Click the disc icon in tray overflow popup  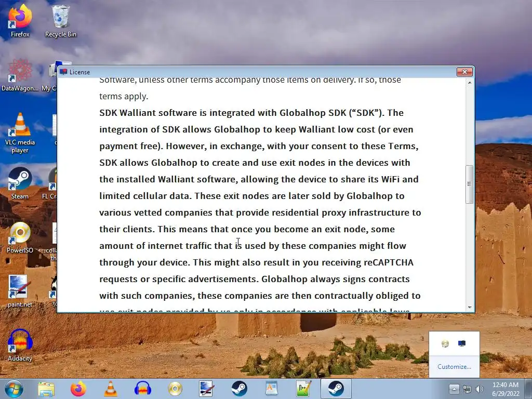445,344
